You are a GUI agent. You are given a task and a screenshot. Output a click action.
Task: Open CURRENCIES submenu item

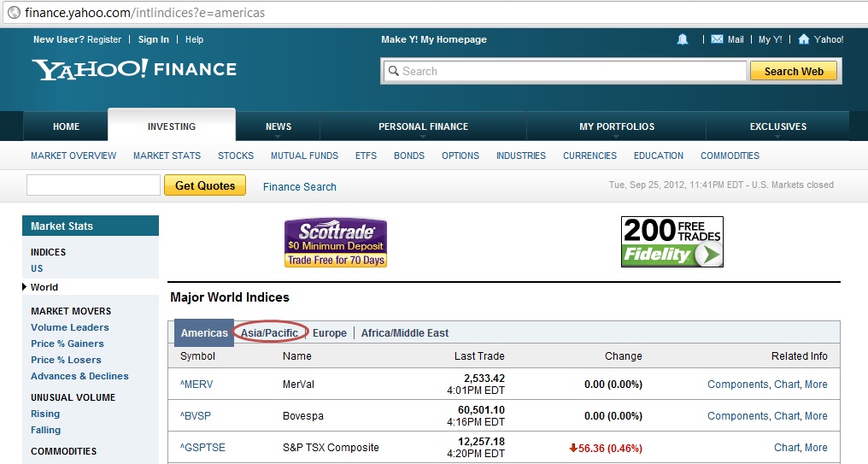pyautogui.click(x=590, y=156)
